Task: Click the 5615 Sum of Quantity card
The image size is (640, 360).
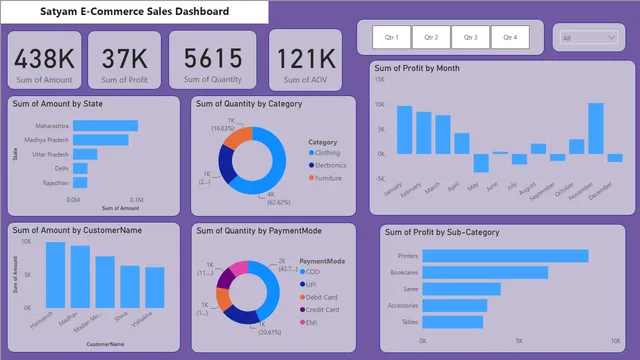Action: point(213,60)
